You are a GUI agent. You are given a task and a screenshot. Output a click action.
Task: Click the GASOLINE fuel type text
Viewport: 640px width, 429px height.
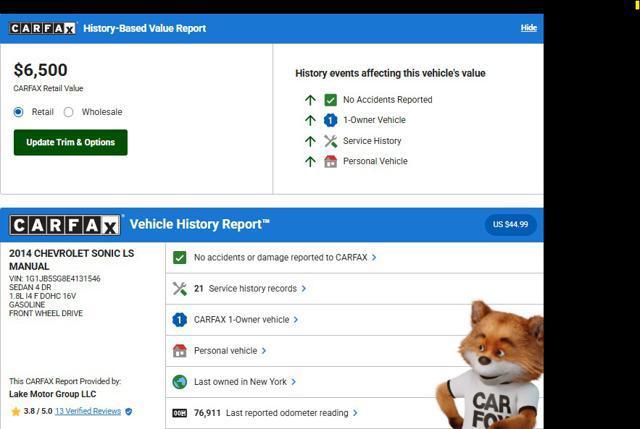tap(27, 305)
